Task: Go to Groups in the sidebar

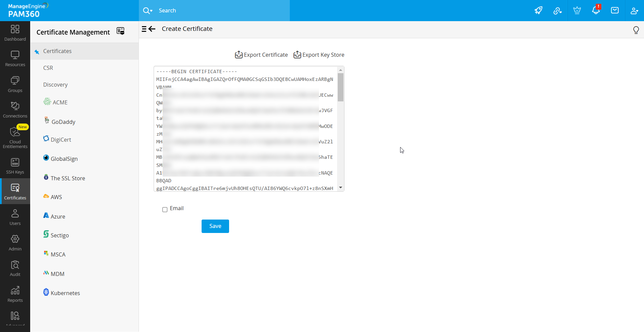Action: [x=15, y=84]
